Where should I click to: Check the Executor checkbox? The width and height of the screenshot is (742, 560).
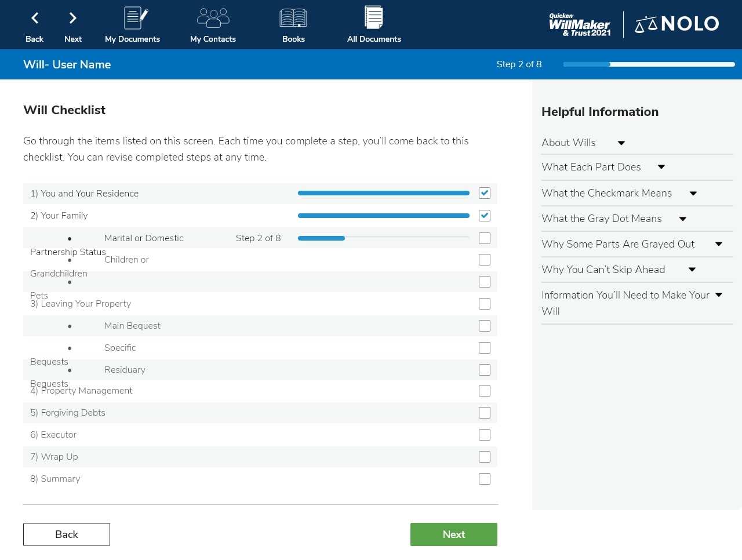click(x=485, y=435)
